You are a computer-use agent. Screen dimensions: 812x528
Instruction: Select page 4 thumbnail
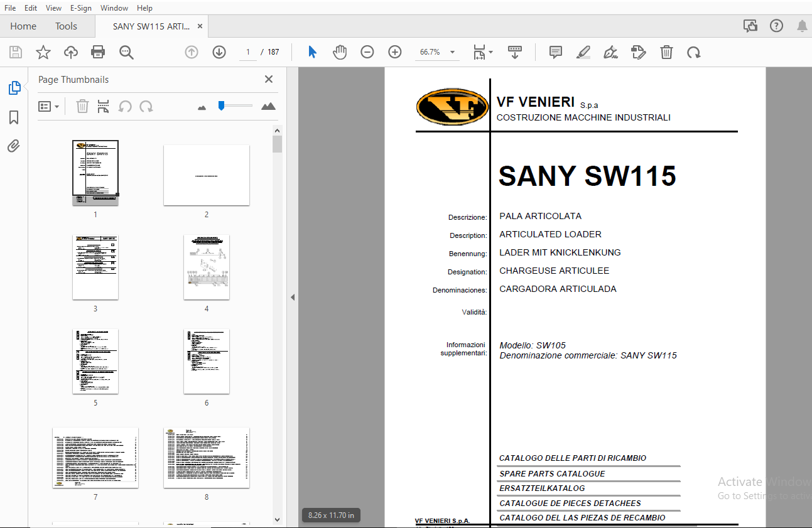[x=207, y=267]
